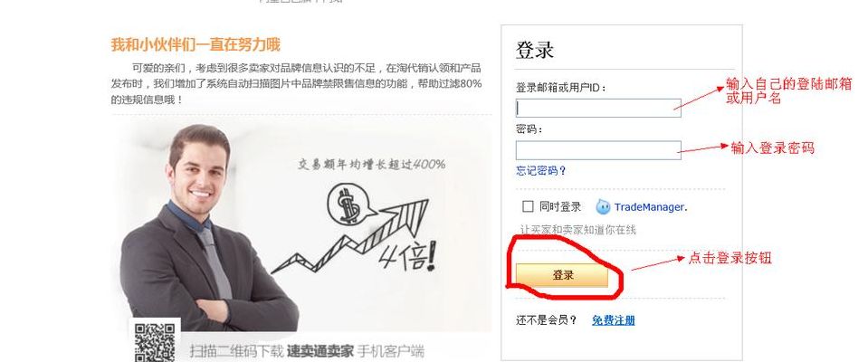
Task: Click the 登录 heading of the login panel
Action: click(535, 50)
